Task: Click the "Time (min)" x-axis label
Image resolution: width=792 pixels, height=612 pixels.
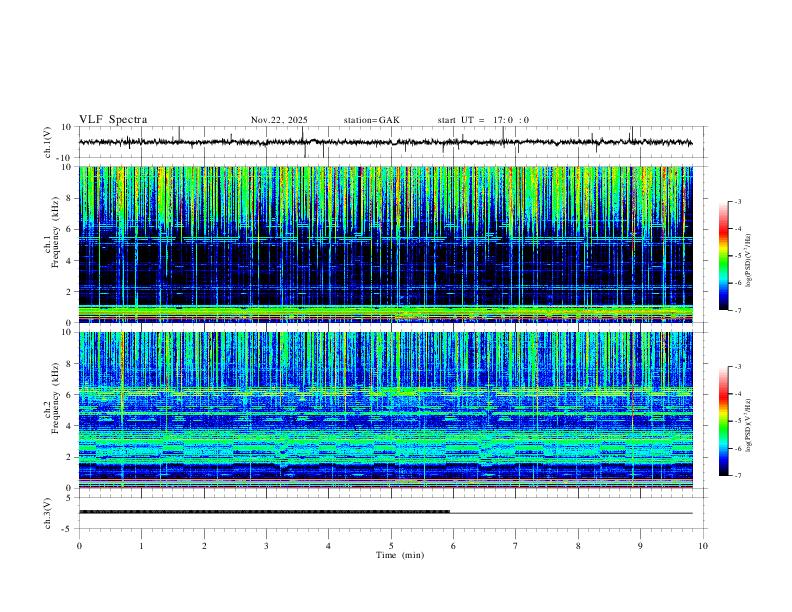Action: 400,555
